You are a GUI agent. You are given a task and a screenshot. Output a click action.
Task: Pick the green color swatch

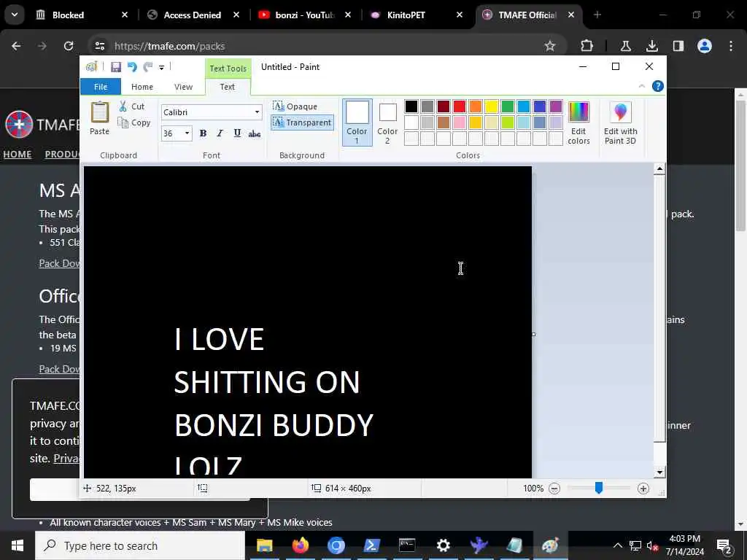point(508,106)
